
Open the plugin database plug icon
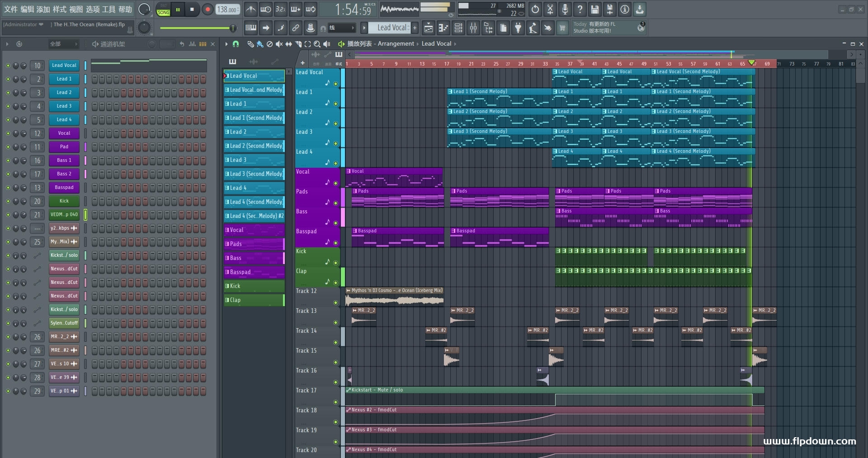[518, 28]
